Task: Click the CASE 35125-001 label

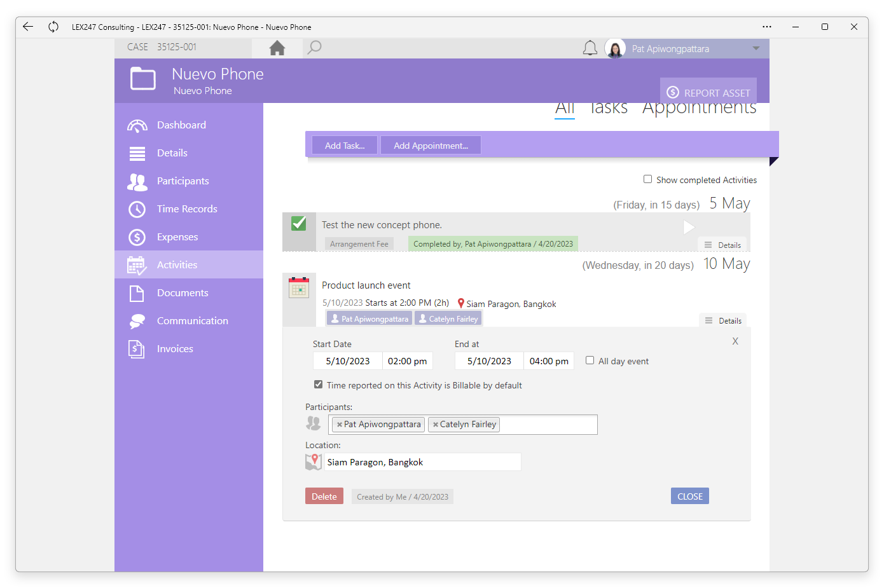Action: pos(162,47)
